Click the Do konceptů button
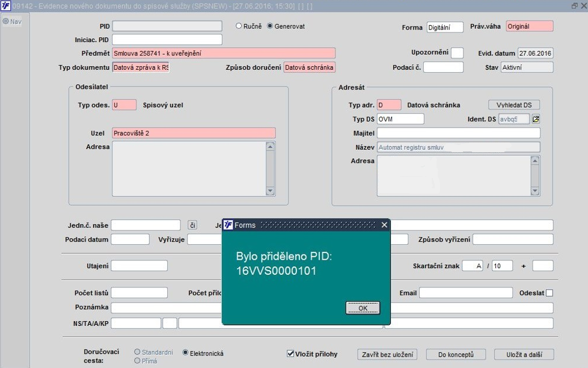Screen dimensions: 588x368 pyautogui.click(x=456, y=355)
